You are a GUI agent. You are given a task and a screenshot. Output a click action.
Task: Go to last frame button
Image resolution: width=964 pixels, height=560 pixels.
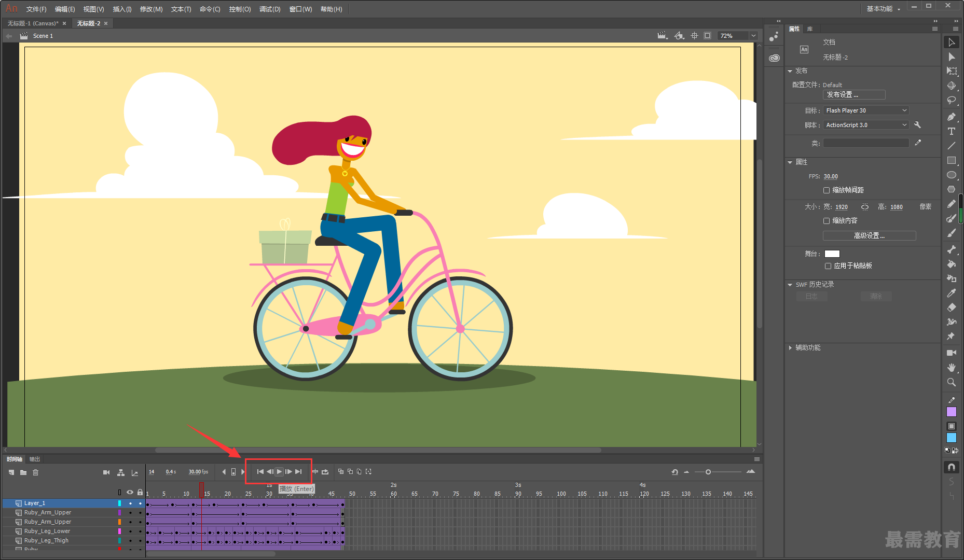pyautogui.click(x=298, y=472)
